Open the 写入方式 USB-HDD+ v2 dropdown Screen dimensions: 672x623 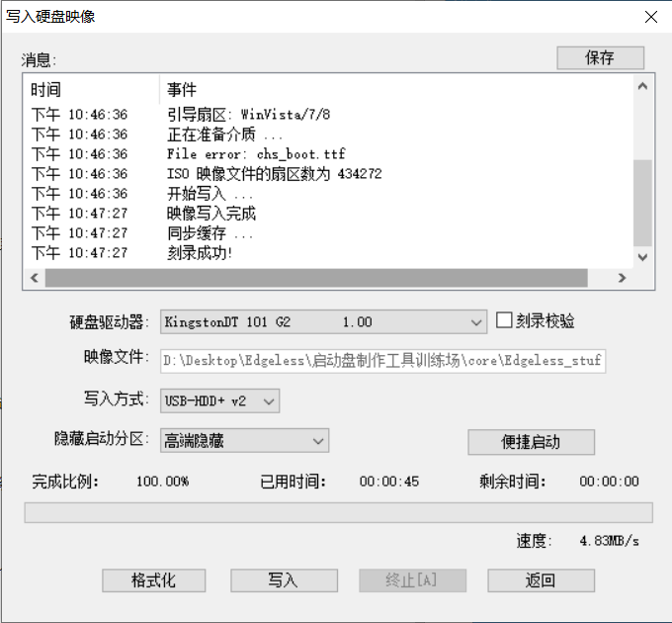[219, 400]
